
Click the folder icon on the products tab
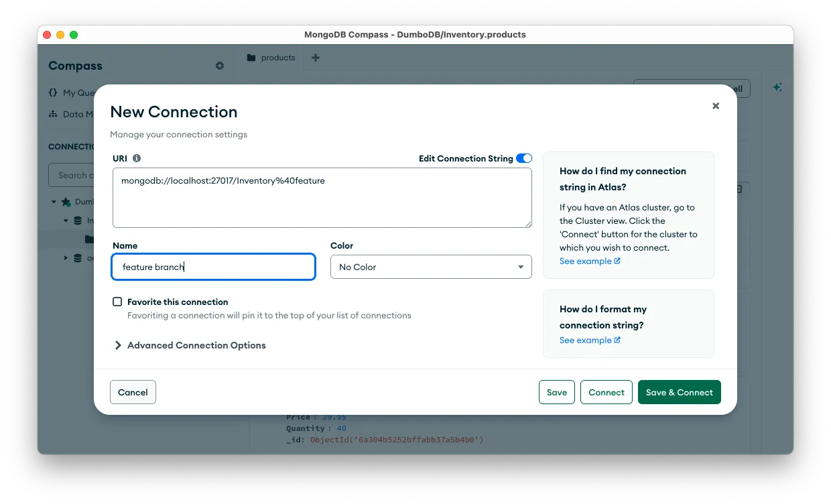pyautogui.click(x=251, y=58)
